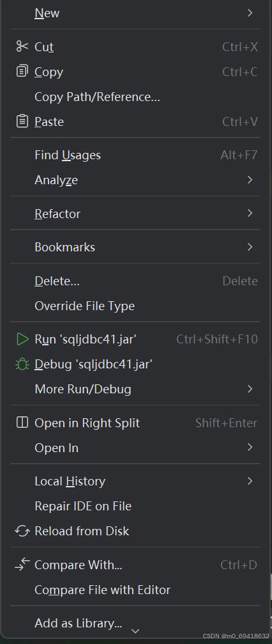Click the green Run triangle icon
Viewport: 272px width, 644px height.
tap(22, 339)
